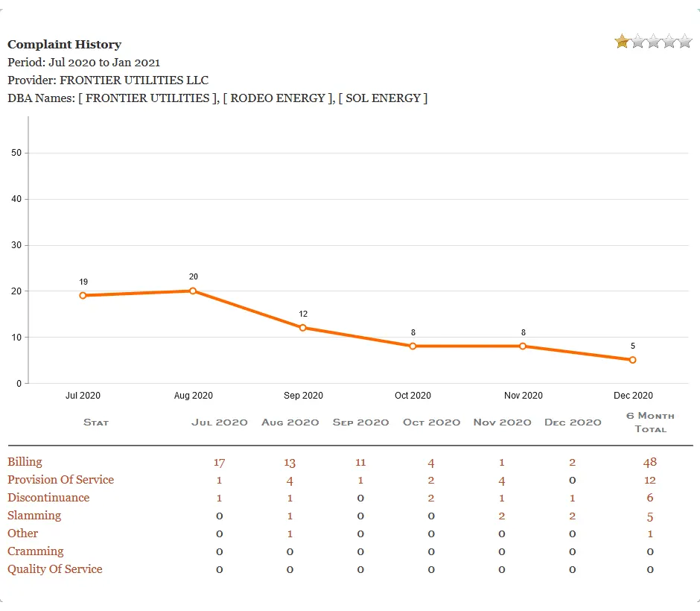The image size is (700, 611).
Task: Click the second rating star
Action: [637, 42]
